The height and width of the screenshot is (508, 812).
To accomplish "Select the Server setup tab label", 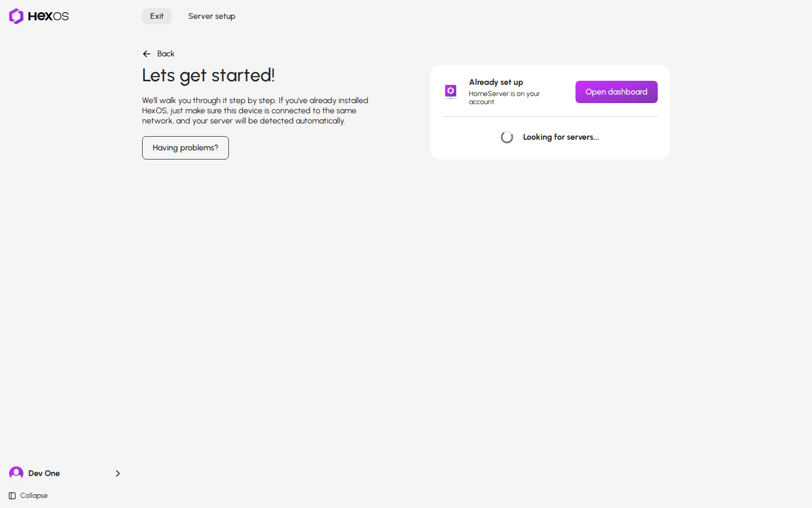I will (212, 16).
